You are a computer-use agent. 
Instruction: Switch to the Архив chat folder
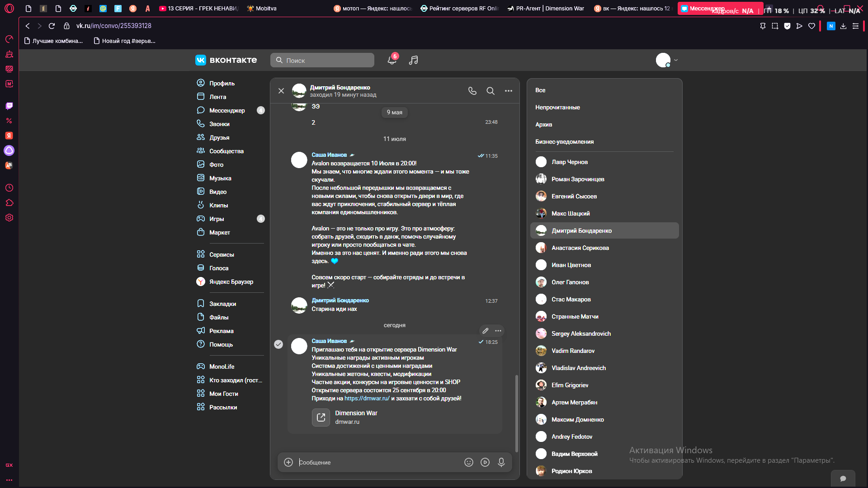(543, 125)
